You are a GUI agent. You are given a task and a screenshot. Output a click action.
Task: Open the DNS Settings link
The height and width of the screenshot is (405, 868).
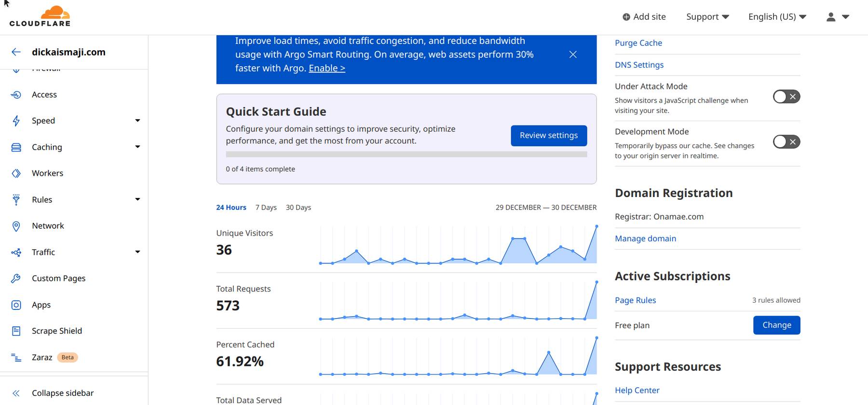click(x=639, y=65)
